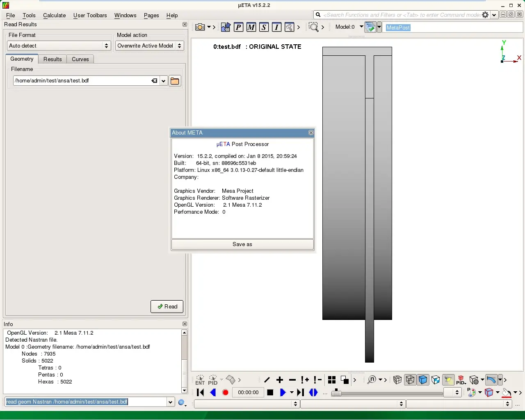The image size is (525, 420).
Task: Click the overlapping squares invert icon
Action: tap(345, 380)
